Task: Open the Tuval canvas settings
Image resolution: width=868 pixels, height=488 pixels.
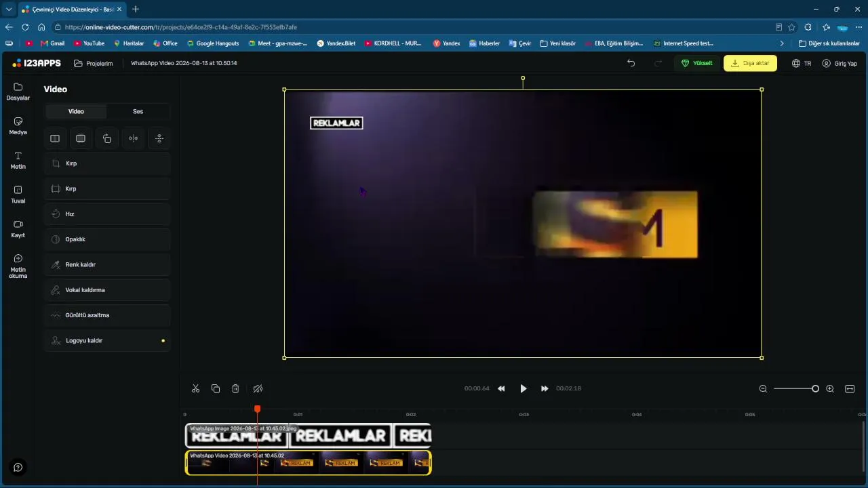Action: [x=18, y=195]
